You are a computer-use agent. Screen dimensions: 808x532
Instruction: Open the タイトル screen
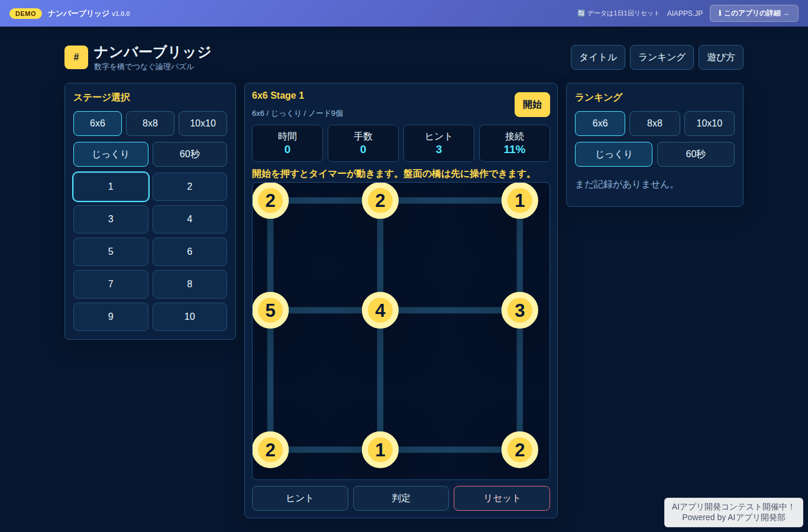pos(598,57)
